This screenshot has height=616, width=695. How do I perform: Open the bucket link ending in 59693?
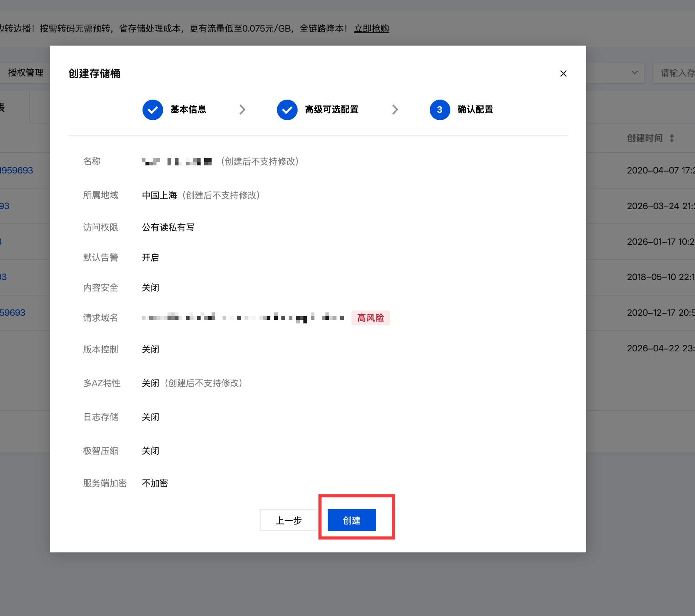(x=12, y=312)
